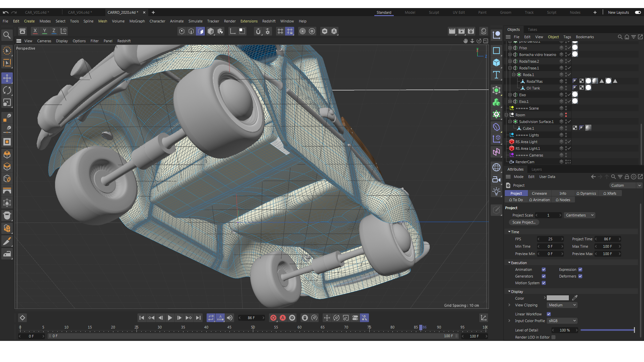Switch to the Cineware attributes tab
The image size is (644, 362).
(539, 193)
